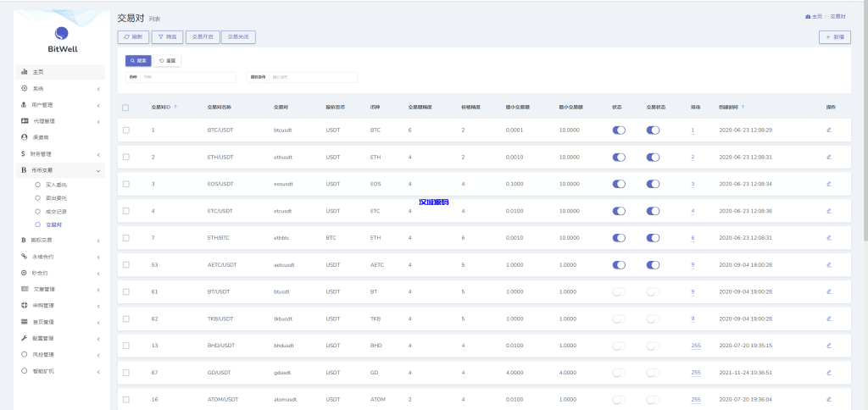Viewport: 868px width, 410px height.
Task: Disable the 交易状态 switch for BTC/USDT
Action: point(653,130)
